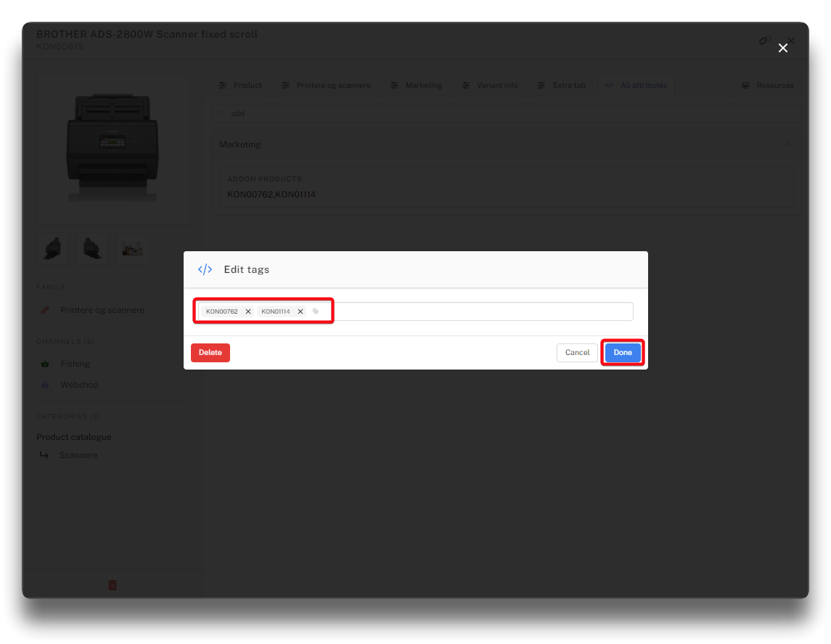Click the white X close icon

pos(782,48)
